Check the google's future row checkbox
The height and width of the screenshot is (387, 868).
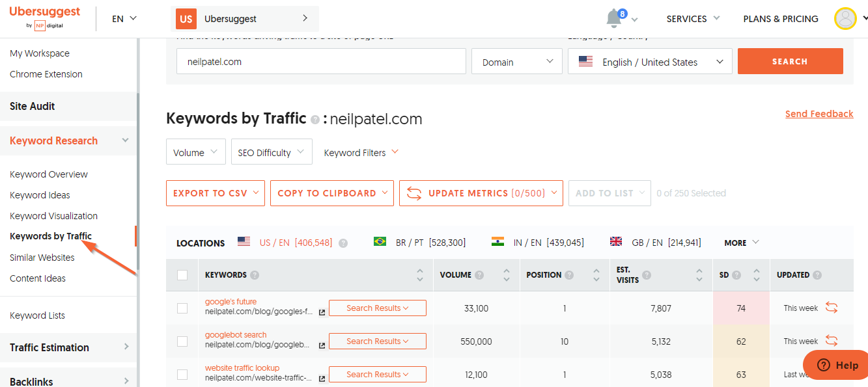click(182, 308)
